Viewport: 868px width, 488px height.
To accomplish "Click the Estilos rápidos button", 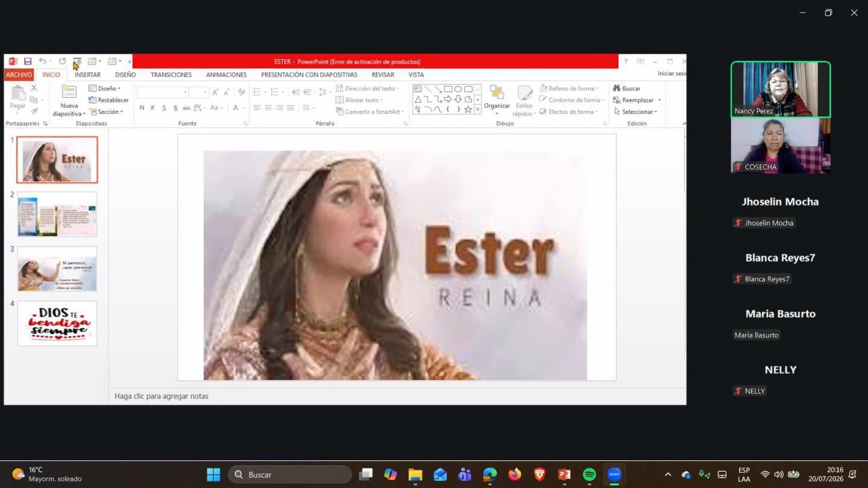I will (524, 101).
